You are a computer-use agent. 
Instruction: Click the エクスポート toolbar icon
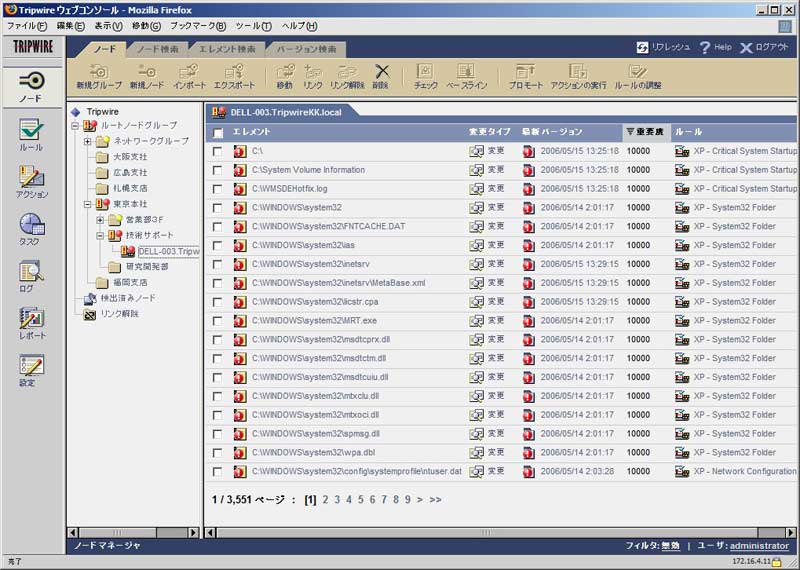click(x=234, y=77)
